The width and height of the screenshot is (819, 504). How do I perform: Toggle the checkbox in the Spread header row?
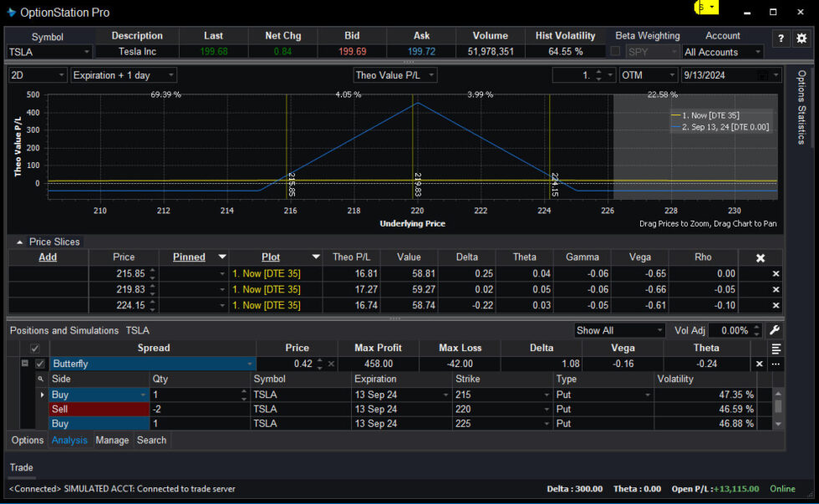tap(34, 348)
